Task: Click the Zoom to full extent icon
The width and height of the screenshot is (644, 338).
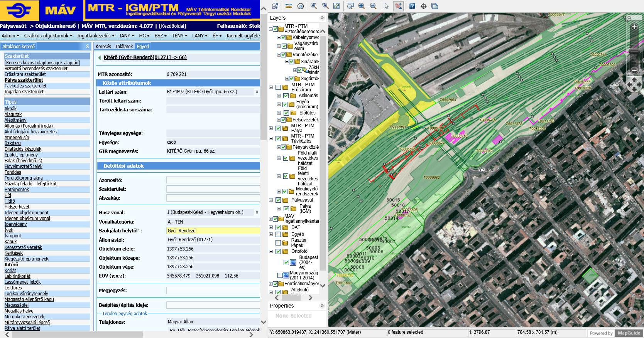Action: click(336, 6)
